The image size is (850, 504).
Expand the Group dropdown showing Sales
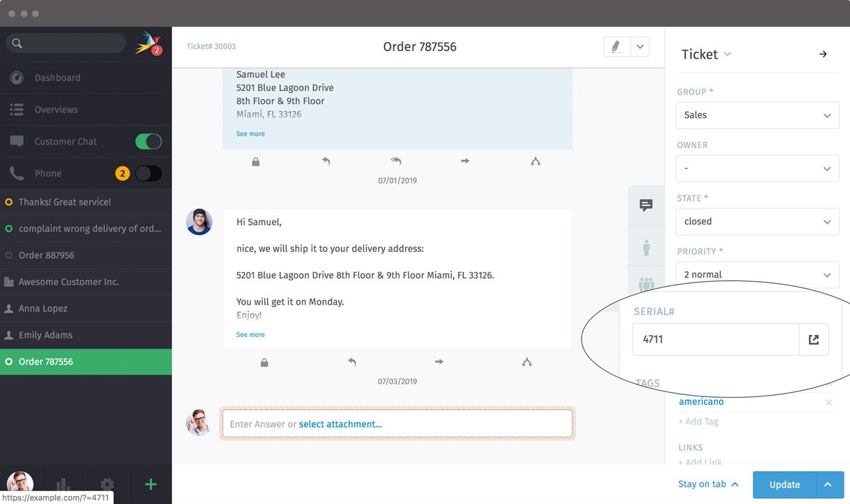(x=756, y=115)
